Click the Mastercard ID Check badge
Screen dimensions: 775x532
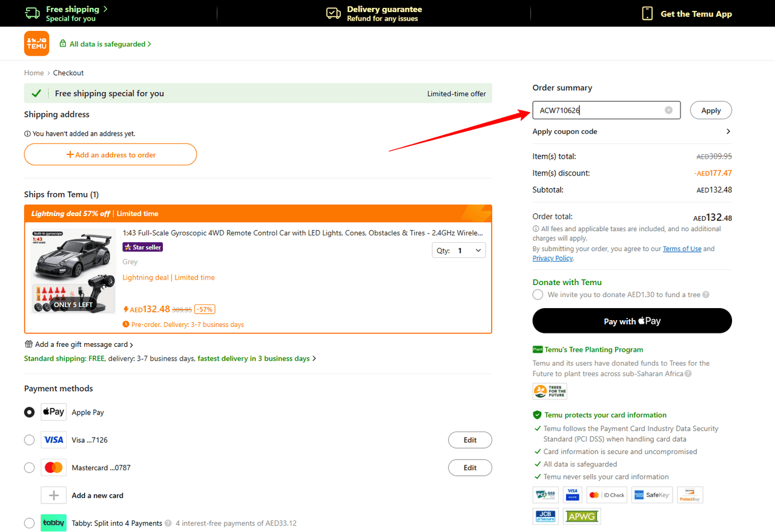click(x=607, y=495)
